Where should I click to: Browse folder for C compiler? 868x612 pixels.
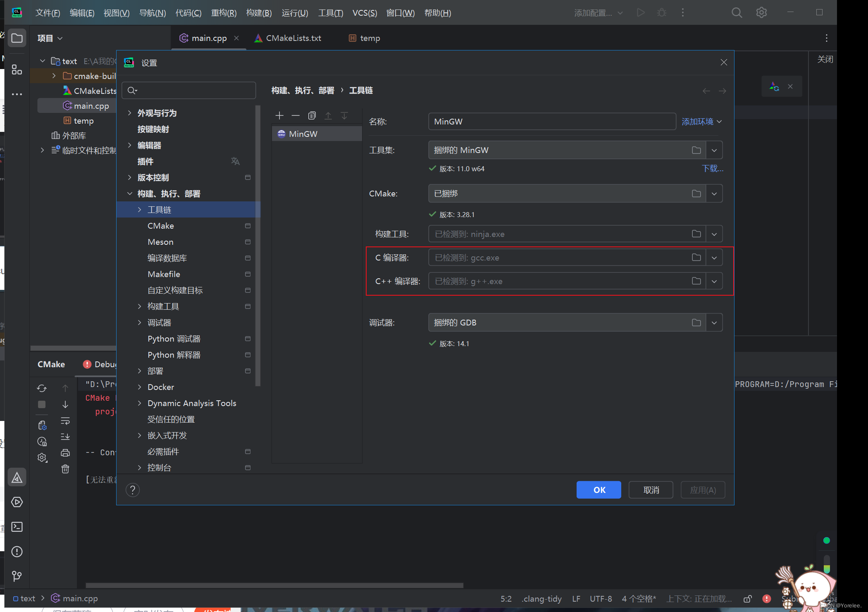click(696, 258)
